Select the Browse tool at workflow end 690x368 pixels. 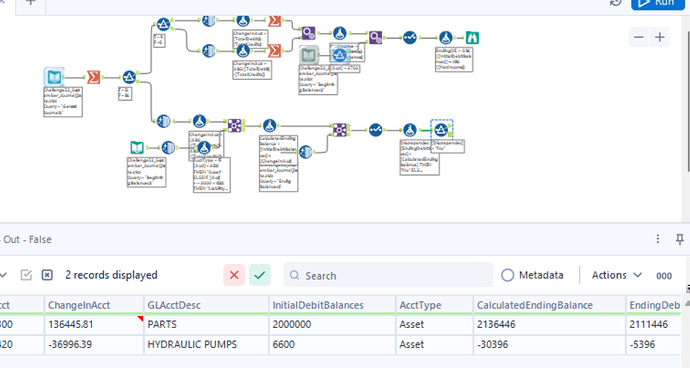click(472, 38)
